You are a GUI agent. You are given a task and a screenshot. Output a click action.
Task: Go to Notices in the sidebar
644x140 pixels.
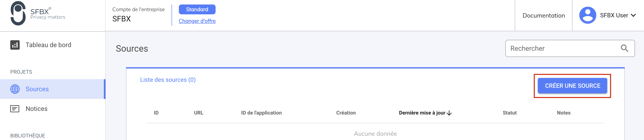pyautogui.click(x=37, y=109)
